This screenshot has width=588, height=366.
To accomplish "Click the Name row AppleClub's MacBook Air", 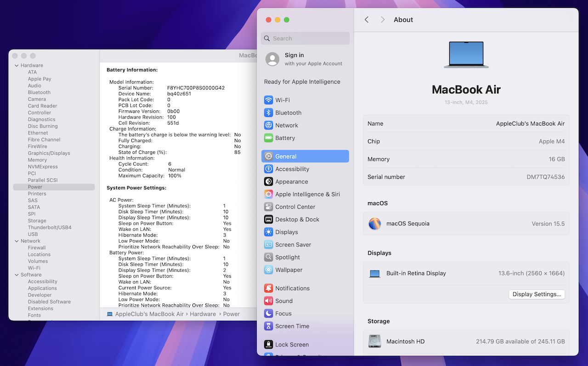I will click(466, 124).
